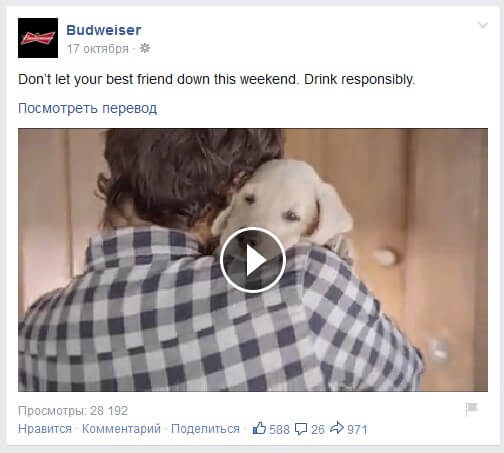
Task: Report the video using flag icon
Action: 472,409
